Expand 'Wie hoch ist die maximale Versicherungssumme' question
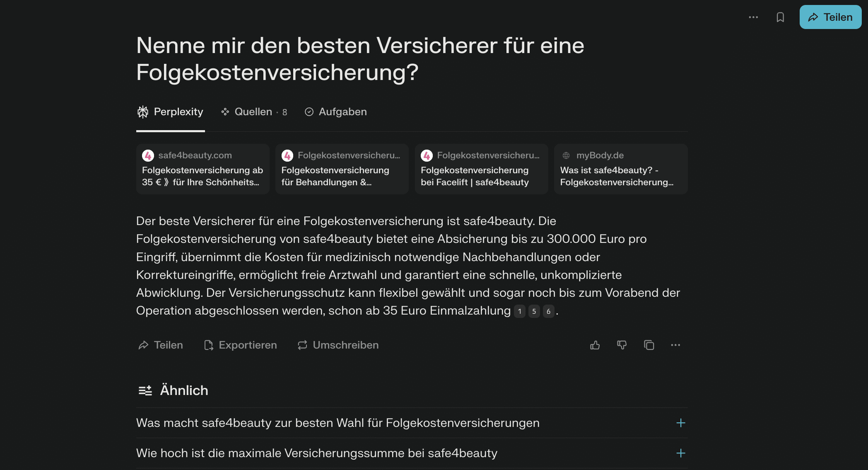 coord(412,453)
